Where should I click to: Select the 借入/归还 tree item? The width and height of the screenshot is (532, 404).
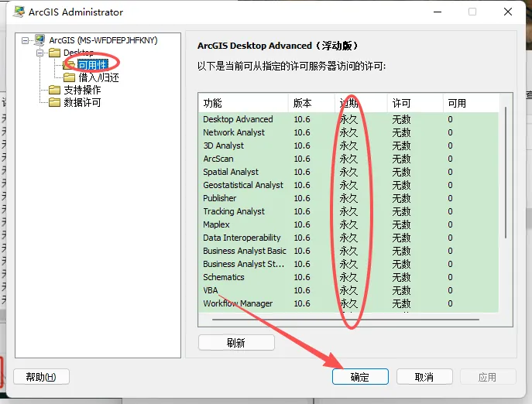tap(98, 77)
